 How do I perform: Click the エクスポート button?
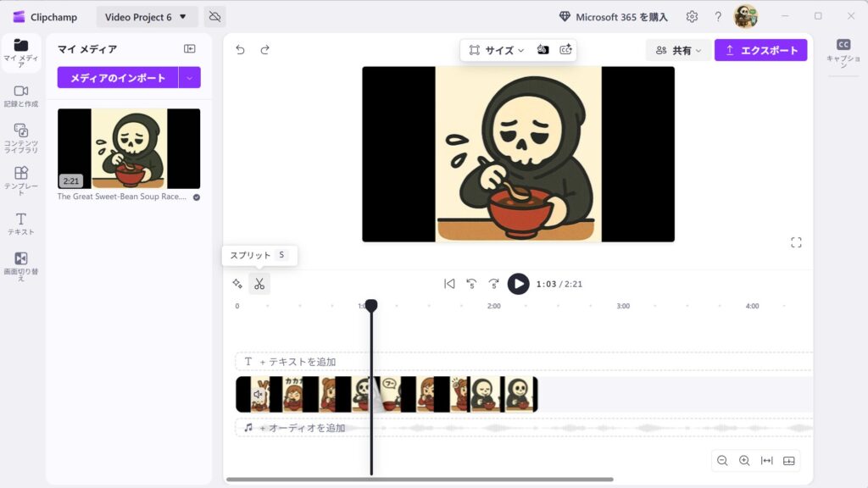tap(761, 50)
